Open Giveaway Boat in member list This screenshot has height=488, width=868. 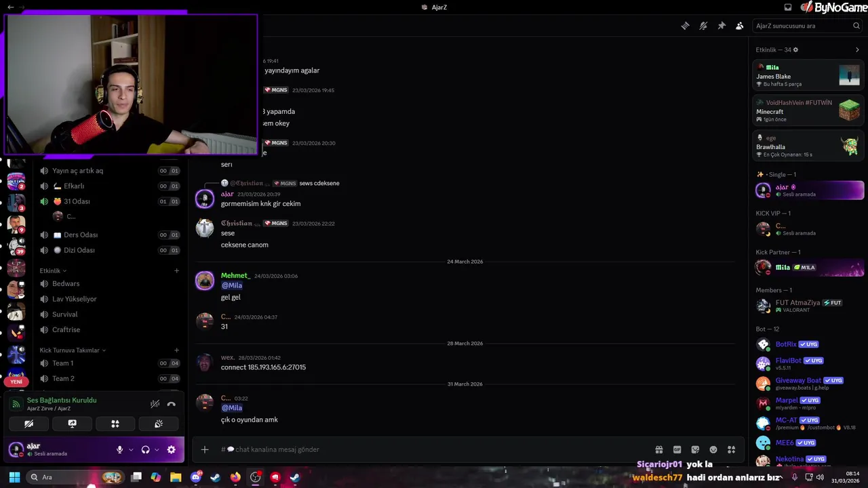tap(808, 383)
